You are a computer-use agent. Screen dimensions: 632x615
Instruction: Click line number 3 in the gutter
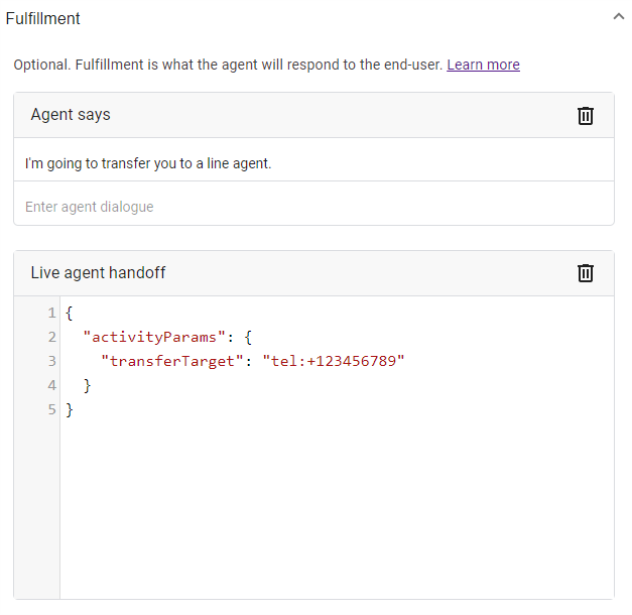(x=52, y=361)
